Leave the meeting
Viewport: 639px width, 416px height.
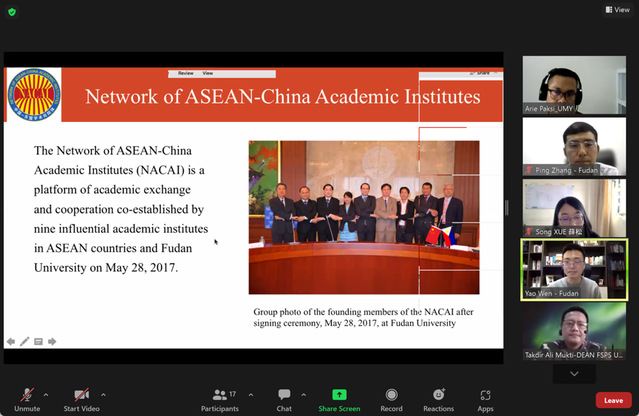[x=613, y=400]
